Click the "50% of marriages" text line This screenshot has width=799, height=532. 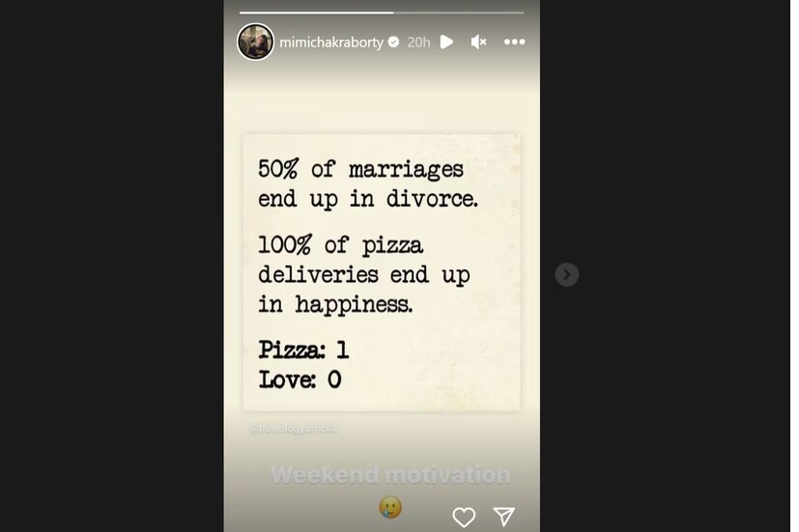pyautogui.click(x=360, y=169)
